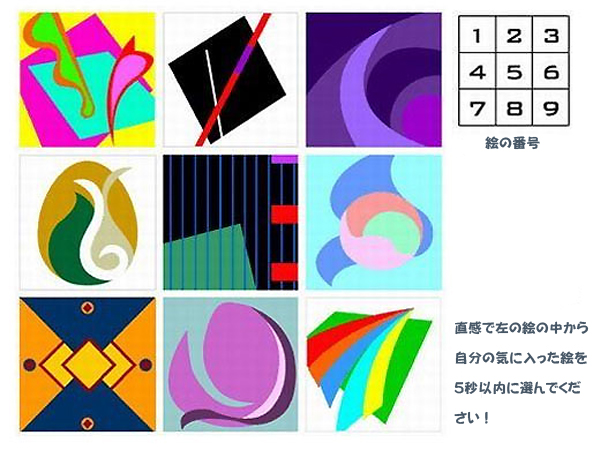Click number 1 in the grid
Screen dimensions: 600x450
tap(477, 35)
